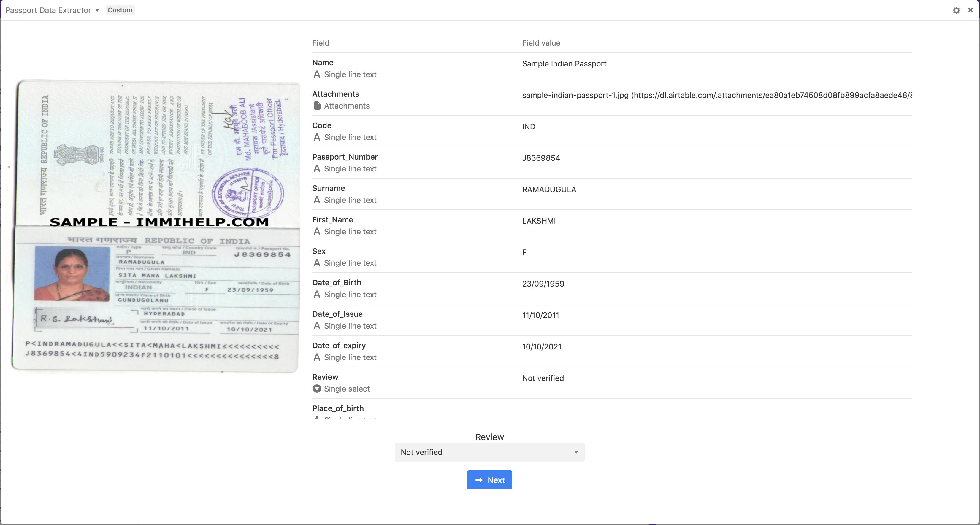Click single select icon under Review field

[316, 389]
